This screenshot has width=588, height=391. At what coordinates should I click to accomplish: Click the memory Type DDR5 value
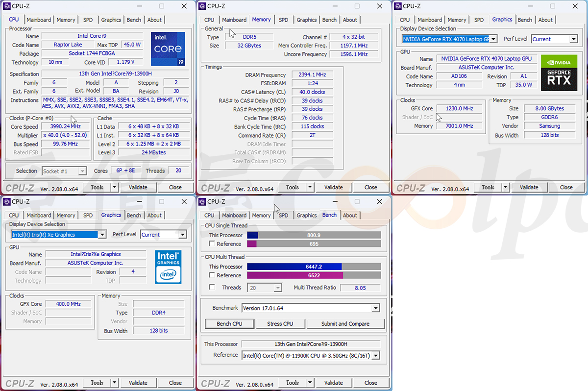248,37
